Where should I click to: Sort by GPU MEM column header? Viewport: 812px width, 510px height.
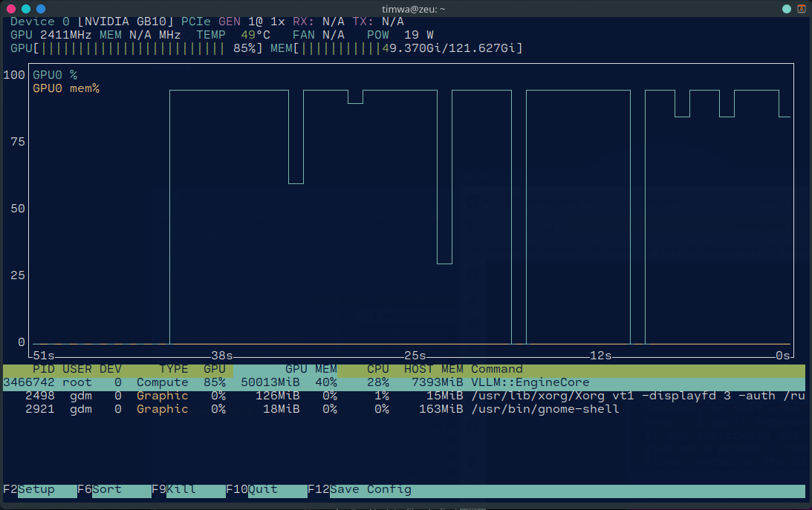[x=311, y=369]
